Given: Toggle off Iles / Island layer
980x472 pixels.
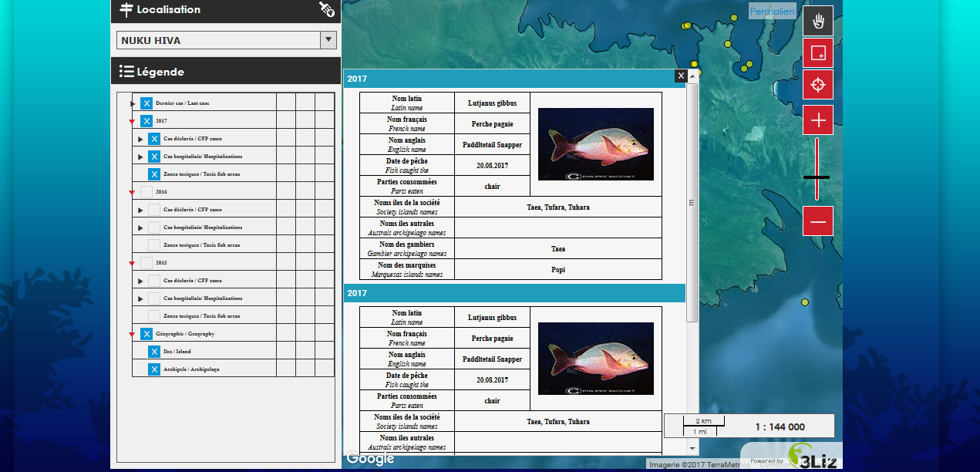Looking at the screenshot, I should coord(154,352).
